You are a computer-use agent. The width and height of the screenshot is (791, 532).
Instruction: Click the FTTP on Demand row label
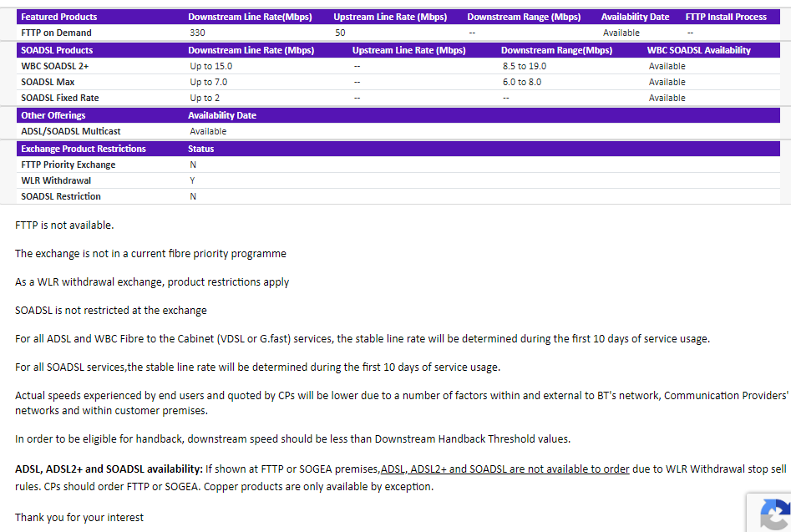coord(56,33)
